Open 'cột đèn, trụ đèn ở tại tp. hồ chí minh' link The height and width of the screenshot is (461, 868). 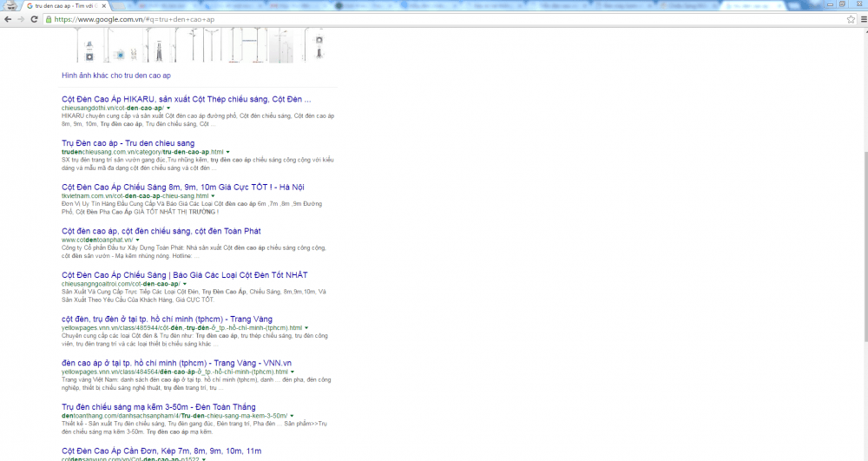pos(167,319)
